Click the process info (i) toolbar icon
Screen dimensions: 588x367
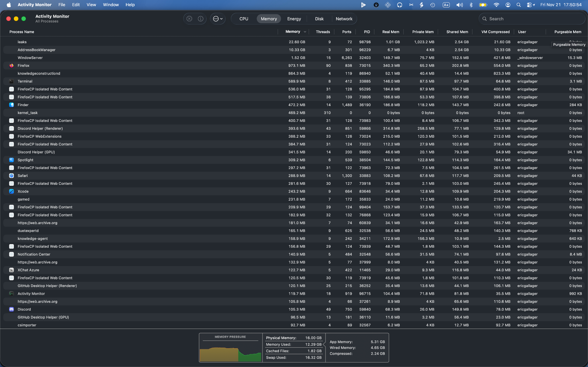point(201,19)
